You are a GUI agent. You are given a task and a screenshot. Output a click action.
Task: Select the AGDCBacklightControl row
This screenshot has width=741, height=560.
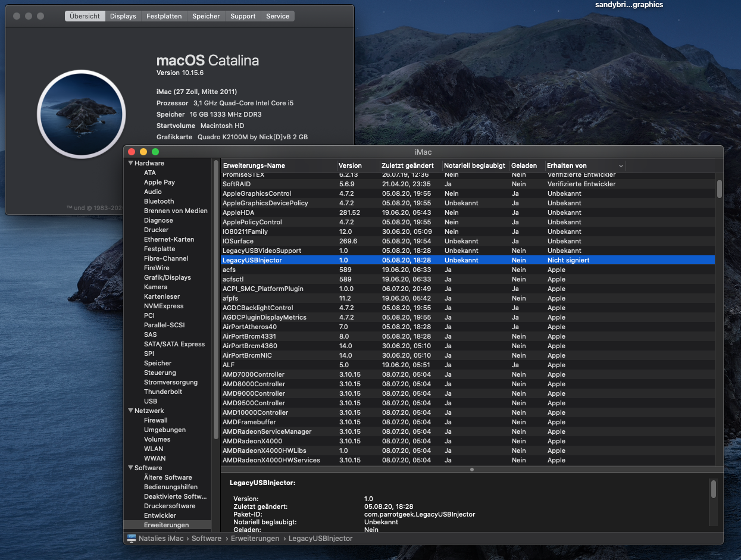point(468,308)
